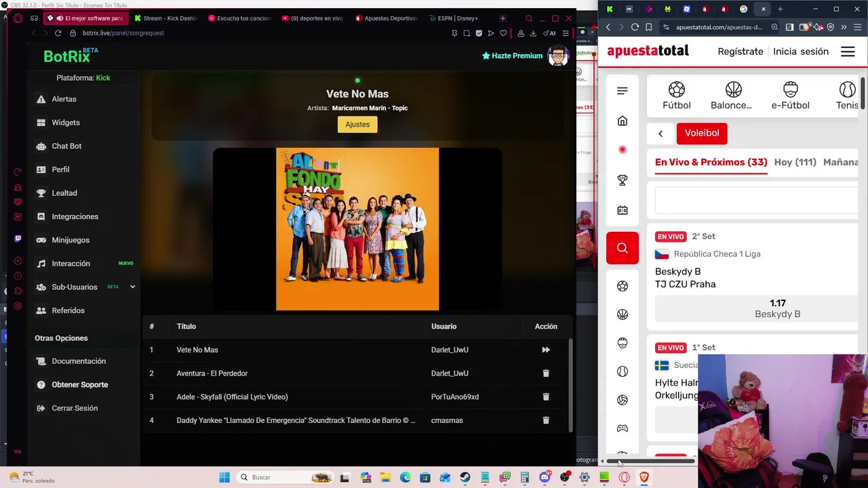The width and height of the screenshot is (868, 488).
Task: Reload the botrix.live page
Action: pos(58,33)
